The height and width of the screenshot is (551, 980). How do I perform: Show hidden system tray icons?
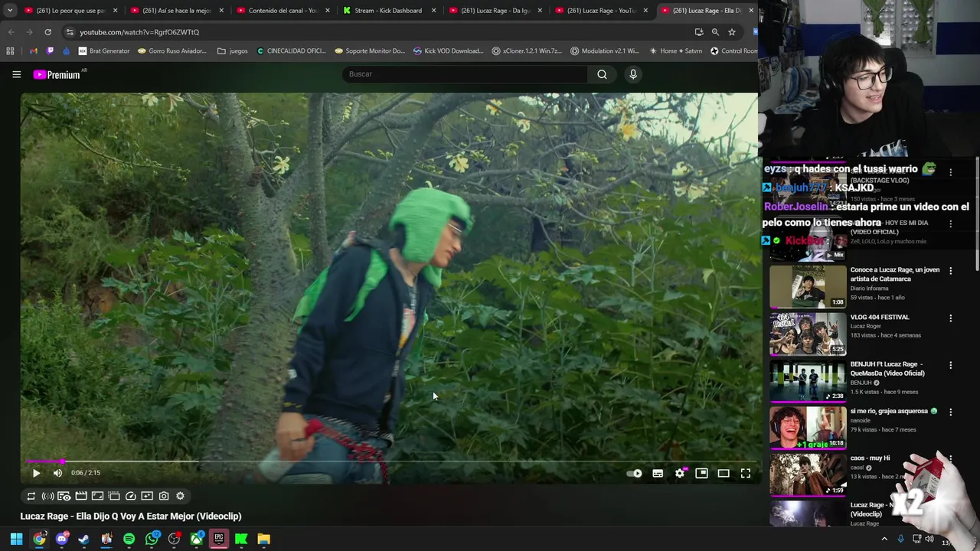[884, 540]
